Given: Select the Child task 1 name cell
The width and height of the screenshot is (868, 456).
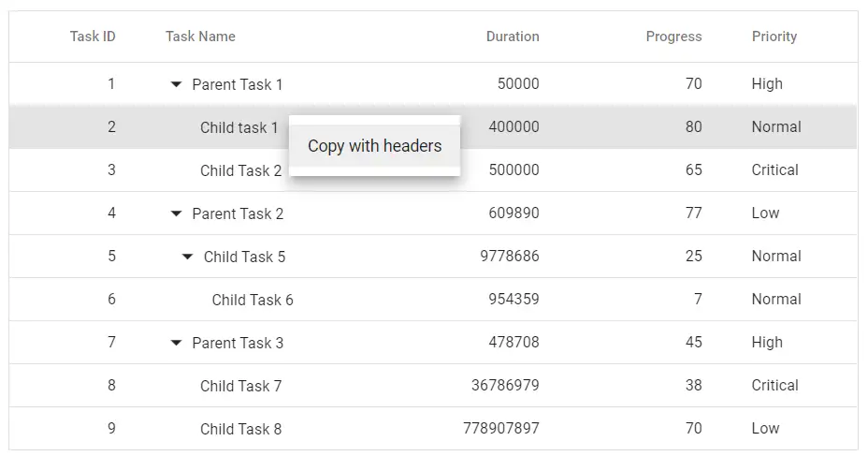Looking at the screenshot, I should (239, 127).
